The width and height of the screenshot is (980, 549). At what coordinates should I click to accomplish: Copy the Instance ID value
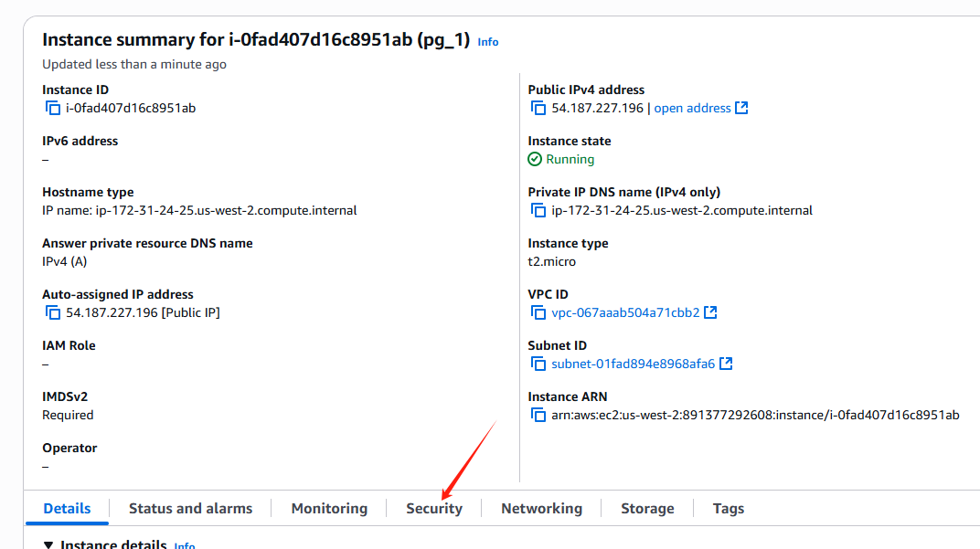point(53,108)
